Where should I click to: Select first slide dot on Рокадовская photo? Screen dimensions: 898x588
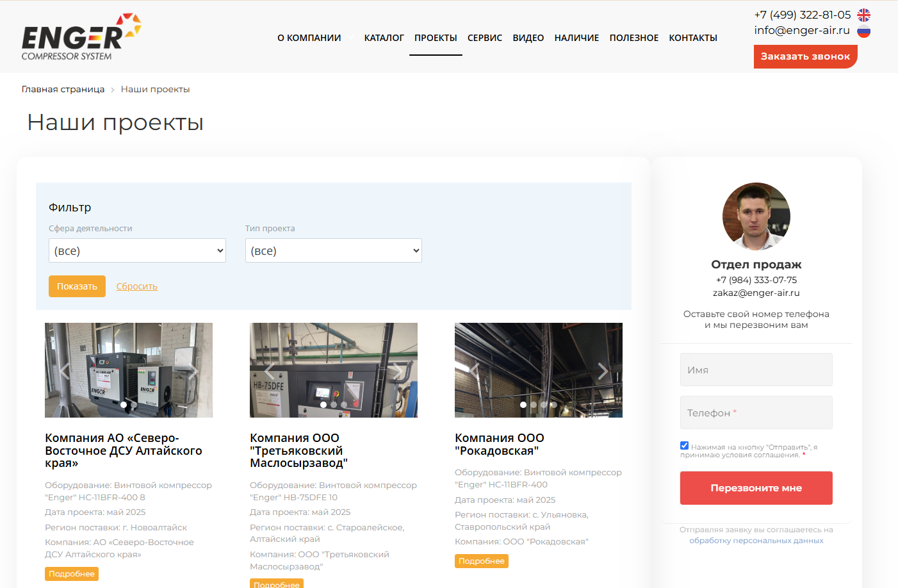pyautogui.click(x=523, y=405)
